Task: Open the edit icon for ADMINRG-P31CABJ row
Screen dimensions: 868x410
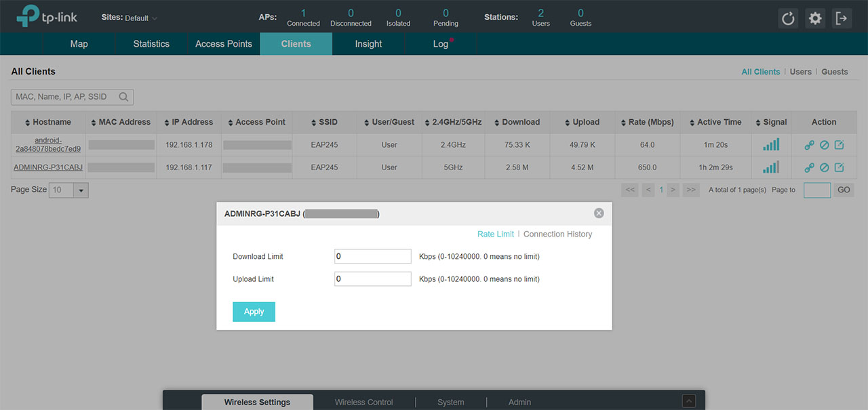Action: (839, 167)
